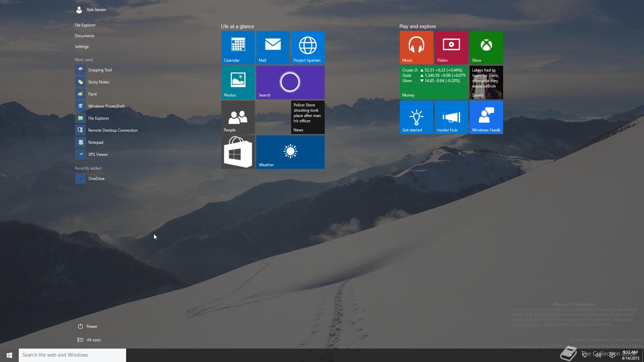Image resolution: width=644 pixels, height=362 pixels.
Task: Click the Search the web and Windows box
Action: (x=72, y=355)
